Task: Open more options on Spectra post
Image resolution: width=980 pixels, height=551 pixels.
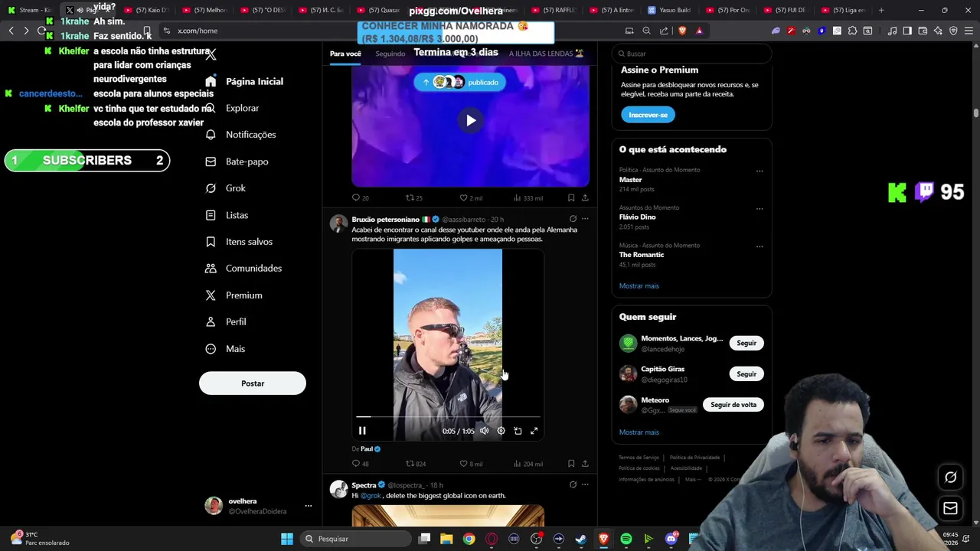Action: pos(585,484)
